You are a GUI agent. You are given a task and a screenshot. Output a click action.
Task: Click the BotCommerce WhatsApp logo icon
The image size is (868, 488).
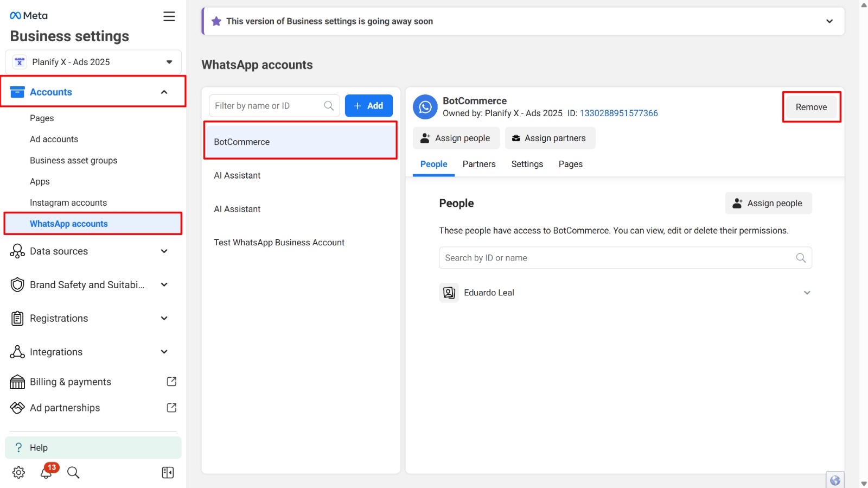pos(425,107)
